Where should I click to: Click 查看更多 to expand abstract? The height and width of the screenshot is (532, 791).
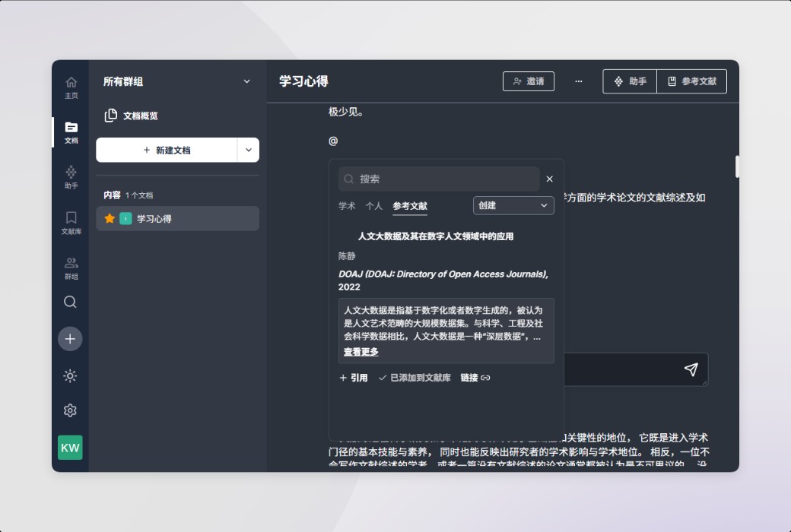coord(361,352)
